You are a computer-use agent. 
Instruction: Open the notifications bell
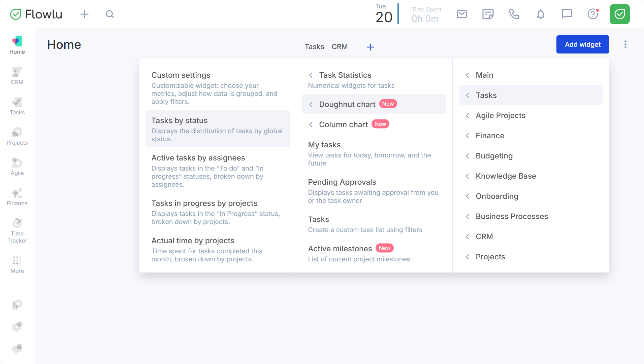(540, 14)
